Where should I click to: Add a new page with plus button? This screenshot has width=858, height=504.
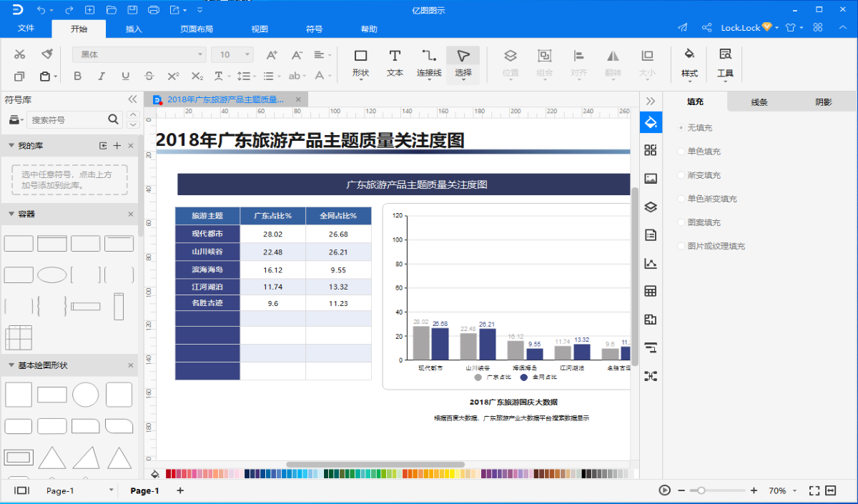point(180,490)
